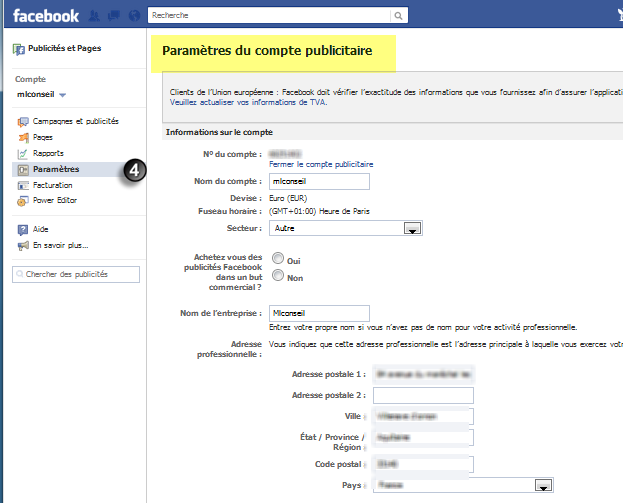Open notifications globe icon
The height and width of the screenshot is (503, 623).
point(134,16)
